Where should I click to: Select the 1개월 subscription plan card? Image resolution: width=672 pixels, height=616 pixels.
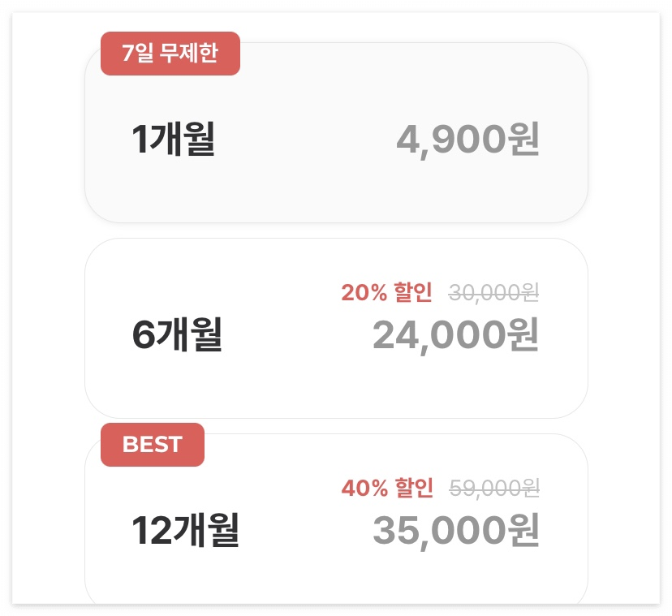337,132
